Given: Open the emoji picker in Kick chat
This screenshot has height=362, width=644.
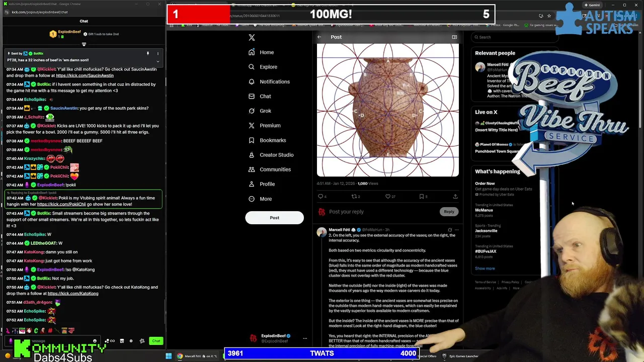Looking at the screenshot, I should [95, 341].
